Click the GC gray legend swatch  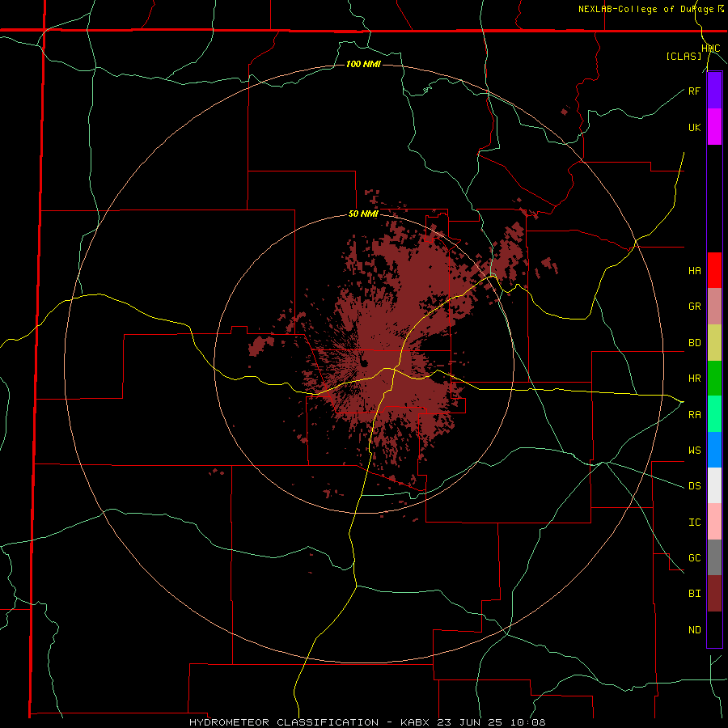click(714, 557)
